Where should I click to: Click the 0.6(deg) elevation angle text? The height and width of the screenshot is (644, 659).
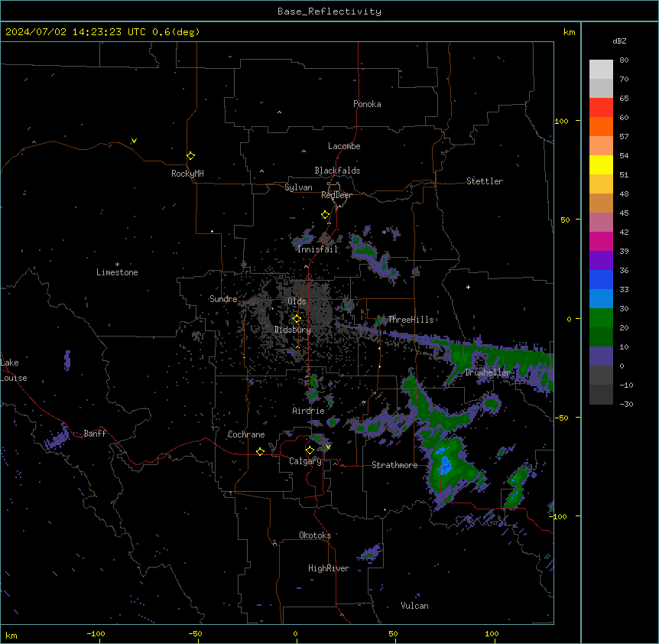[x=176, y=32]
